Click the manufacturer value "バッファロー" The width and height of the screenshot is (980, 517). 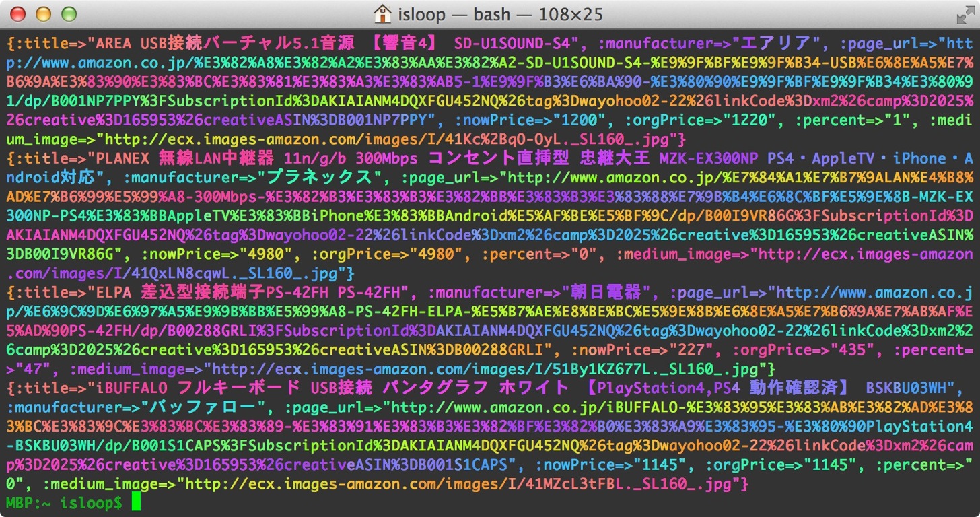(203, 408)
